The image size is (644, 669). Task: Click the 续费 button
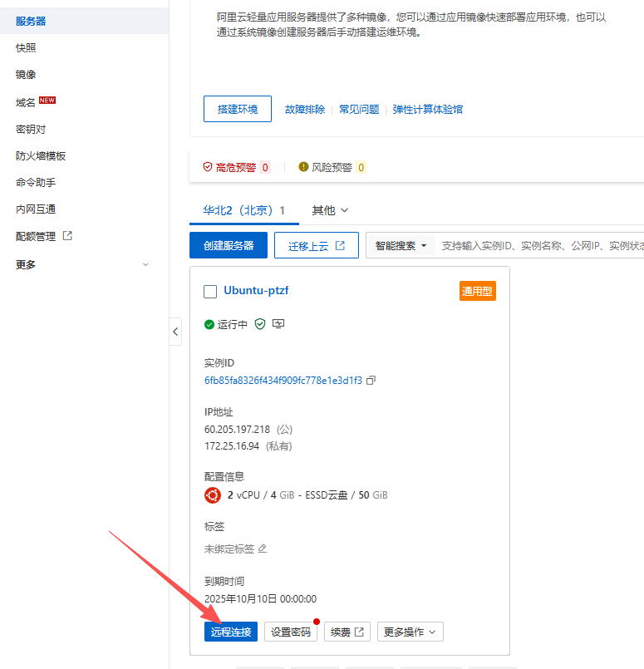coord(347,632)
